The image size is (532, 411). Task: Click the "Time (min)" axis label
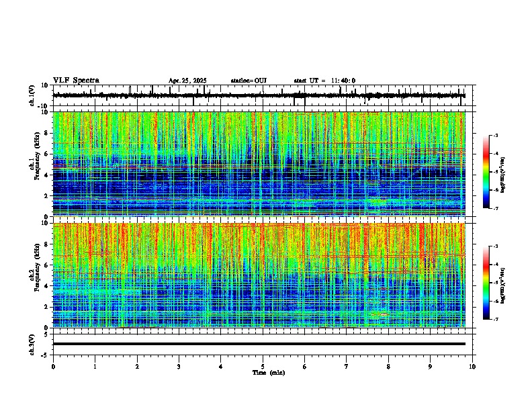pos(269,373)
